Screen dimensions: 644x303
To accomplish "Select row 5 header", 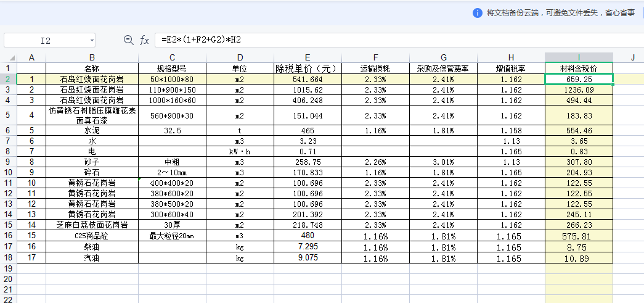I will pos(8,115).
